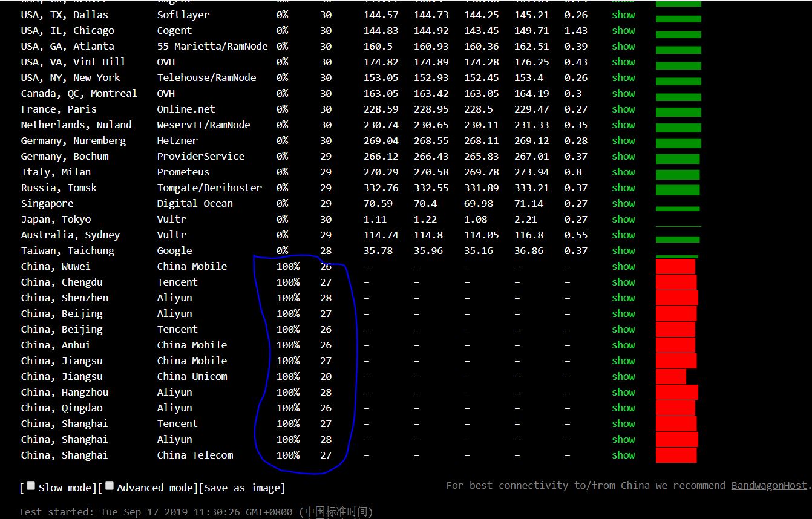
Task: Show details for Australia, Sydney row
Action: click(x=623, y=235)
